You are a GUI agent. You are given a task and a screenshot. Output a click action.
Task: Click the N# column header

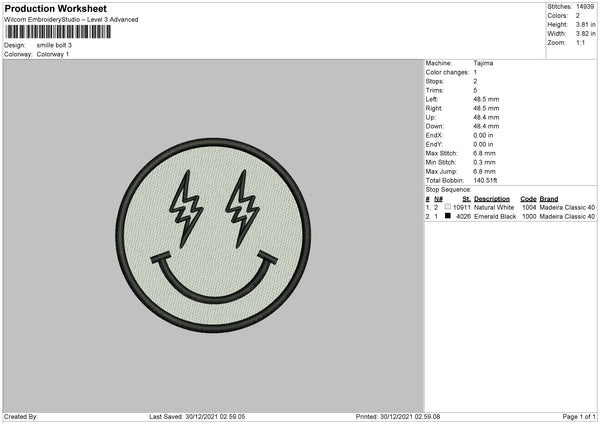[x=439, y=199]
